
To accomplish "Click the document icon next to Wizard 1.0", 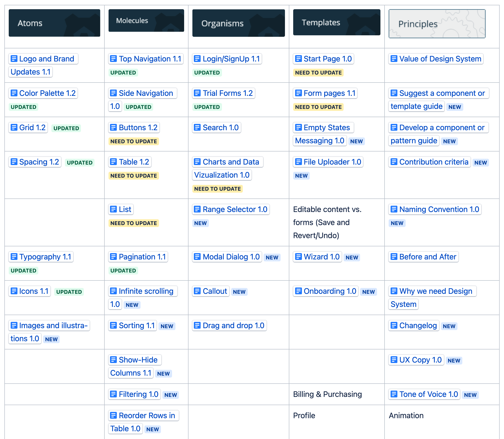I will click(298, 257).
